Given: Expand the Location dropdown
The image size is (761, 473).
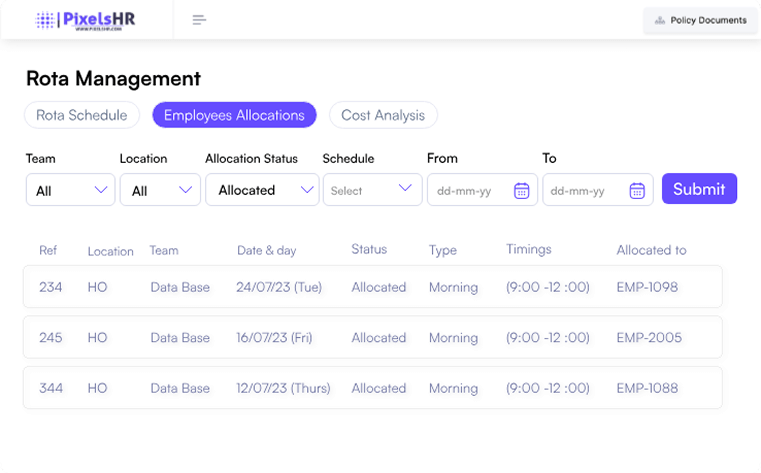Looking at the screenshot, I should [x=160, y=190].
